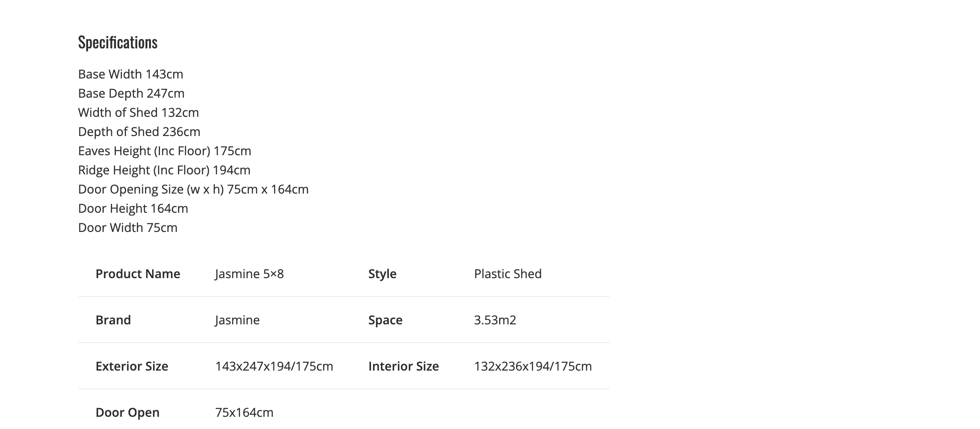Click the Jasmine 5×8 product name value
This screenshot has height=429, width=980.
(x=249, y=274)
